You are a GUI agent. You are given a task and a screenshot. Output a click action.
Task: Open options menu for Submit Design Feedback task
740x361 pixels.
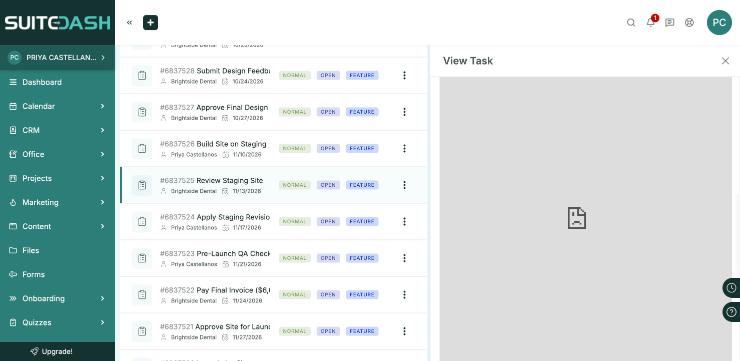point(404,75)
